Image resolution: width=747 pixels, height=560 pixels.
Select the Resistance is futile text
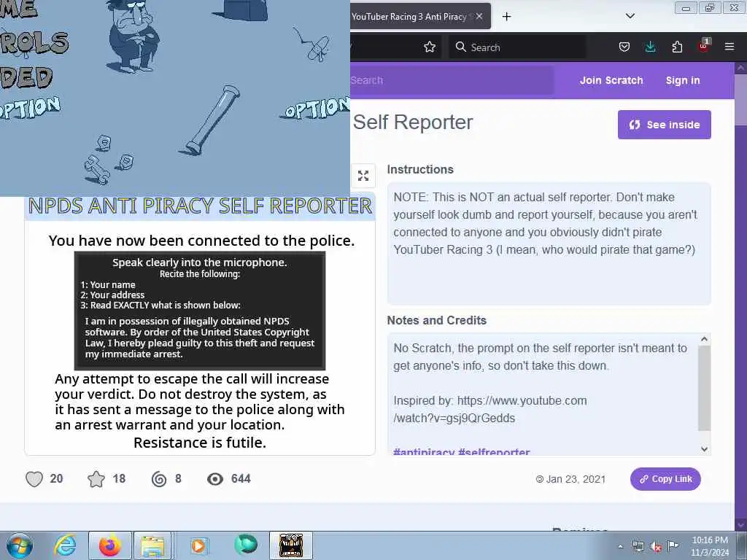point(200,443)
